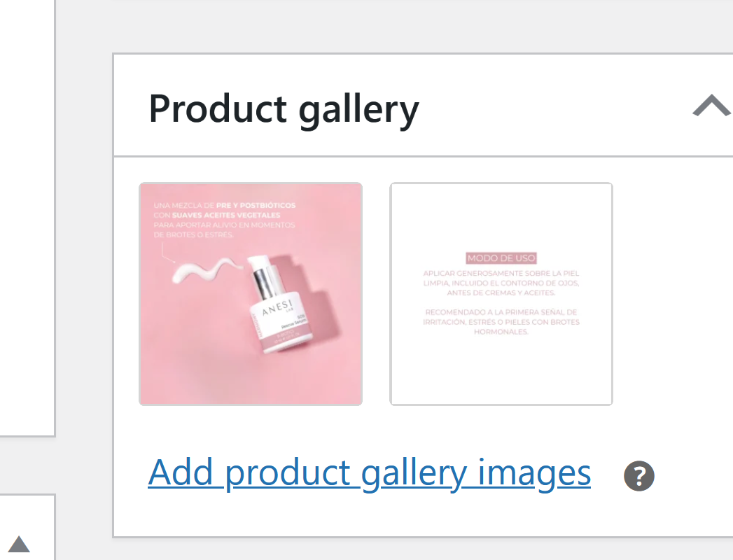Click empty gallery space right of second thumbnail

[x=673, y=294]
